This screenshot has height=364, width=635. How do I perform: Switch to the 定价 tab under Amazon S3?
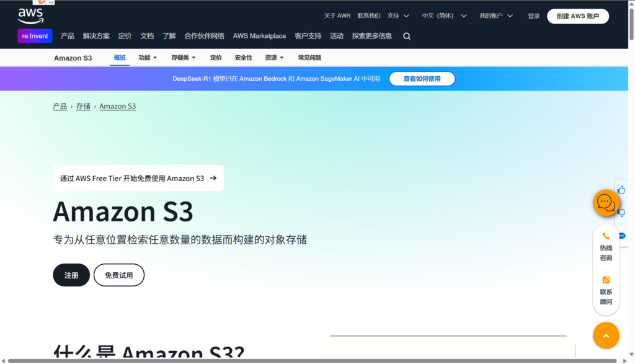click(x=216, y=58)
